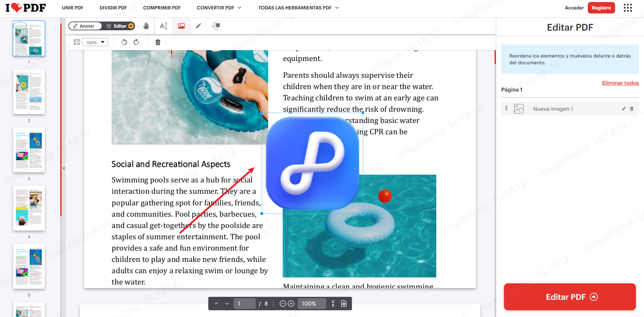Open the UNIR PDF menu item
Screen dimensions: 644x317
pyautogui.click(x=73, y=8)
